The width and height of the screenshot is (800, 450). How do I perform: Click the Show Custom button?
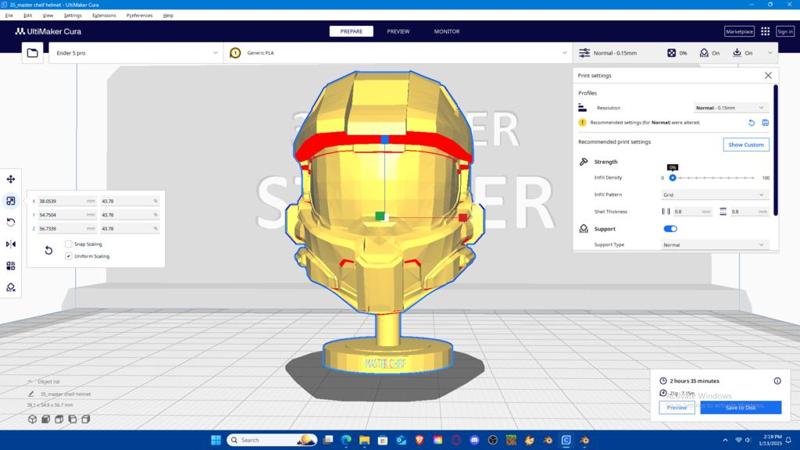pos(746,144)
